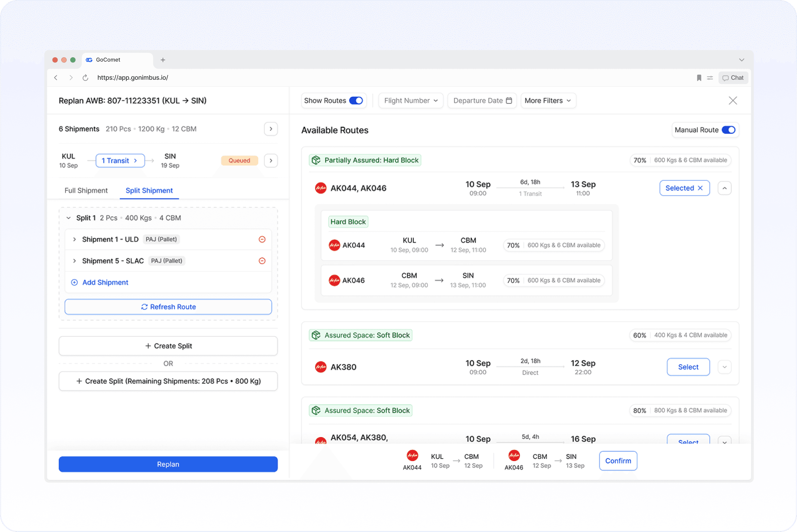Toggle Show Routes switch off
Viewport: 797px width, 532px height.
tap(356, 100)
